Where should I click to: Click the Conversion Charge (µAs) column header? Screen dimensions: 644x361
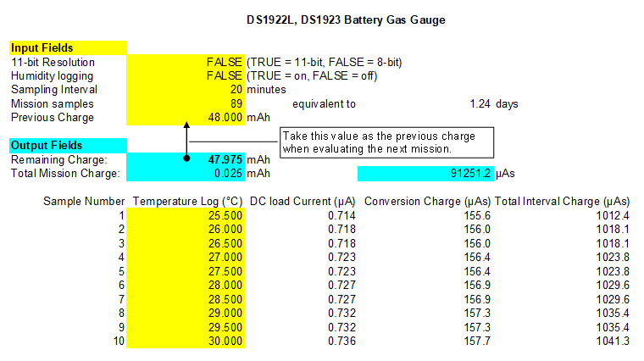[427, 201]
